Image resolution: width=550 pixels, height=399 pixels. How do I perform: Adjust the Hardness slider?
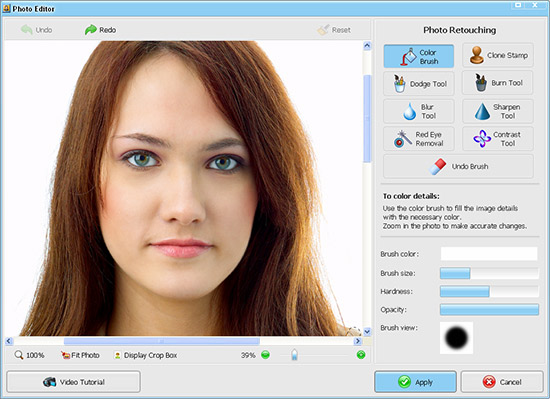click(x=489, y=291)
